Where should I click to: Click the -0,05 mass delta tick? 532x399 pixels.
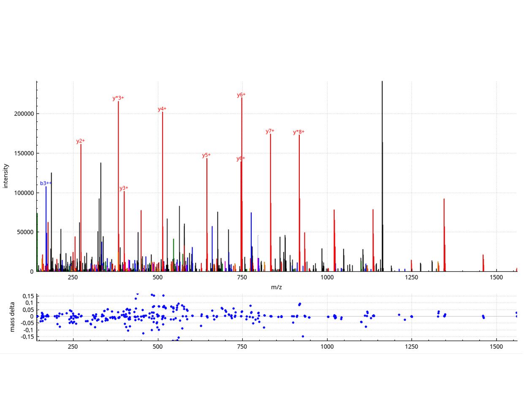pos(27,323)
